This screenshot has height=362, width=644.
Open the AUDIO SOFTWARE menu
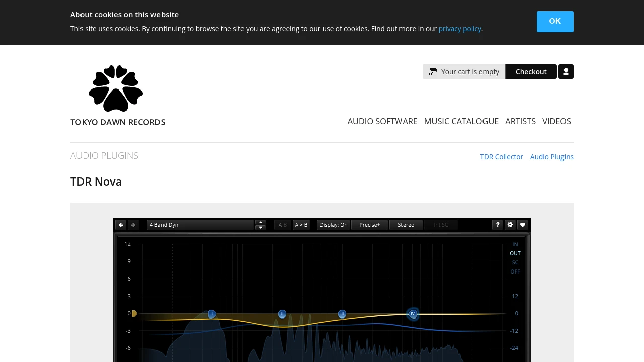tap(382, 121)
